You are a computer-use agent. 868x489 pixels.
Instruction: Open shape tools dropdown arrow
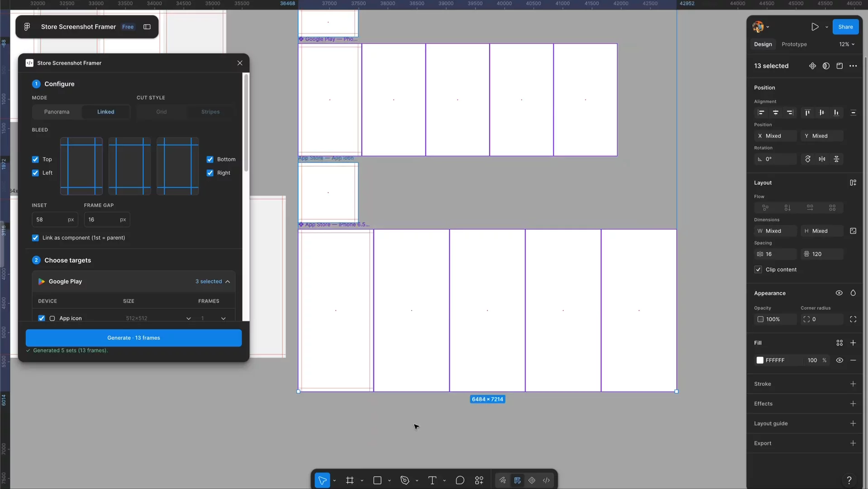click(389, 480)
